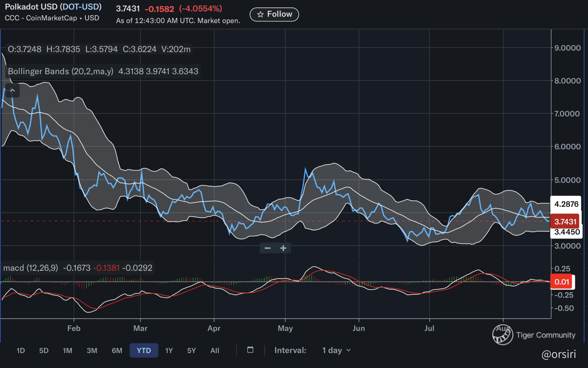Open the calendar date range picker
The height and width of the screenshot is (368, 588).
(250, 350)
